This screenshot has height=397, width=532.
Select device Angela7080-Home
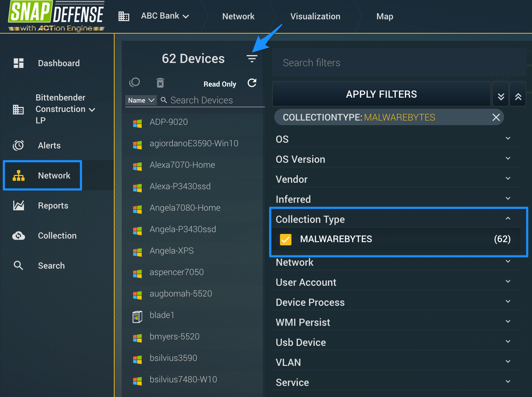click(x=185, y=208)
